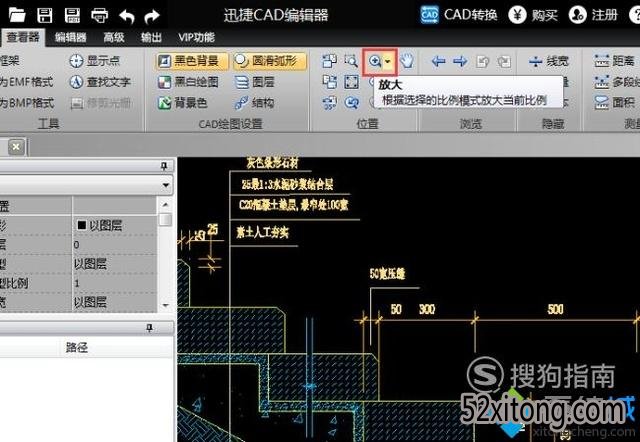The width and height of the screenshot is (640, 442).
Task: Print the drawing with printer icon
Action: click(x=100, y=16)
